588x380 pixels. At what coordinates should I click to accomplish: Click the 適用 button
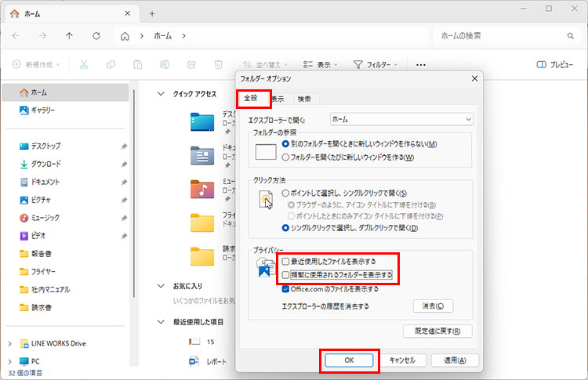coord(455,360)
